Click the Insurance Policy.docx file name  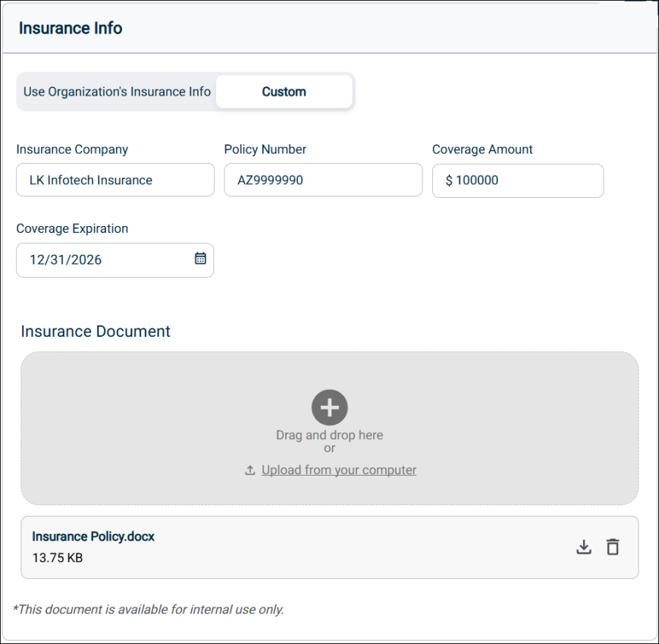[x=93, y=536]
